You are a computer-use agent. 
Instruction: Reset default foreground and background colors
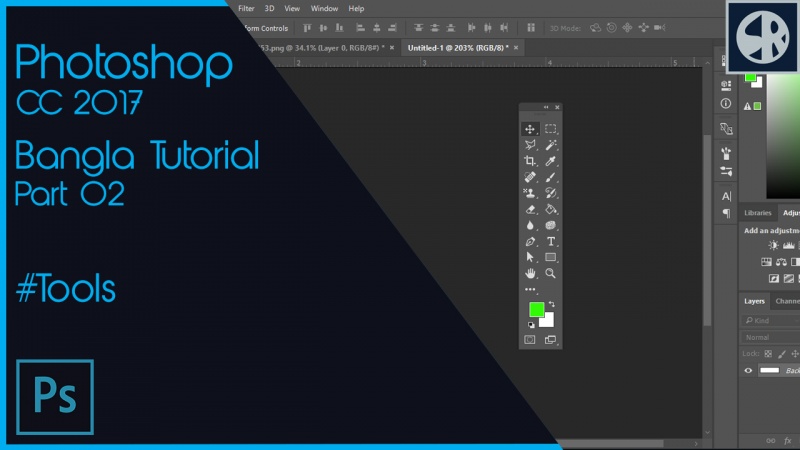click(531, 325)
